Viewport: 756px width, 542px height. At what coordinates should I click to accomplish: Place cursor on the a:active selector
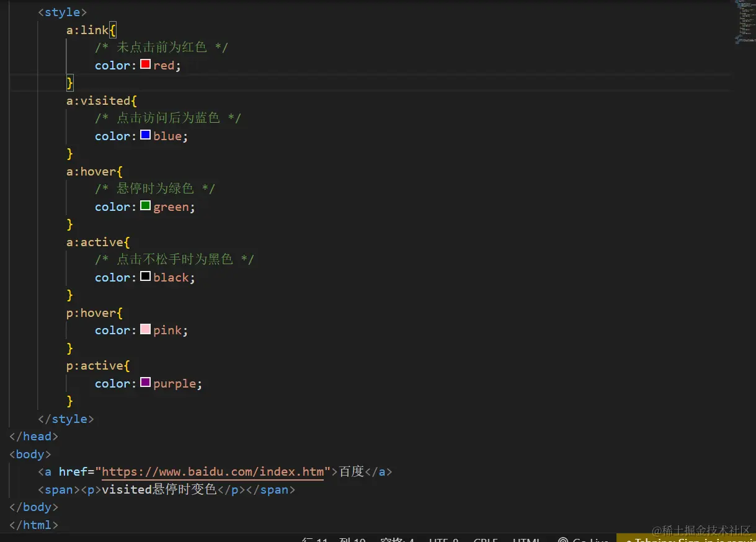tap(95, 242)
